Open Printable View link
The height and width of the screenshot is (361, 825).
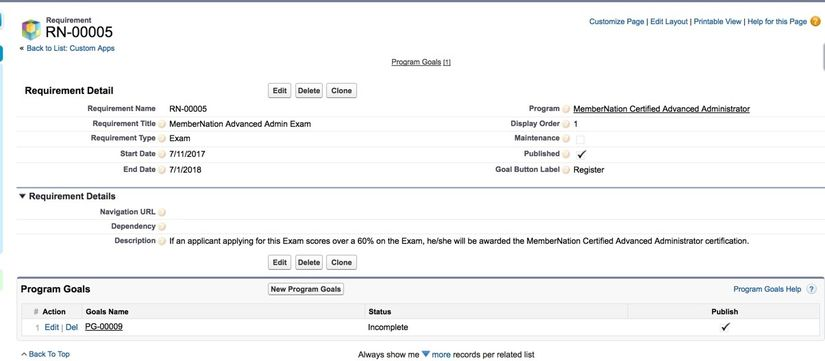coord(717,22)
